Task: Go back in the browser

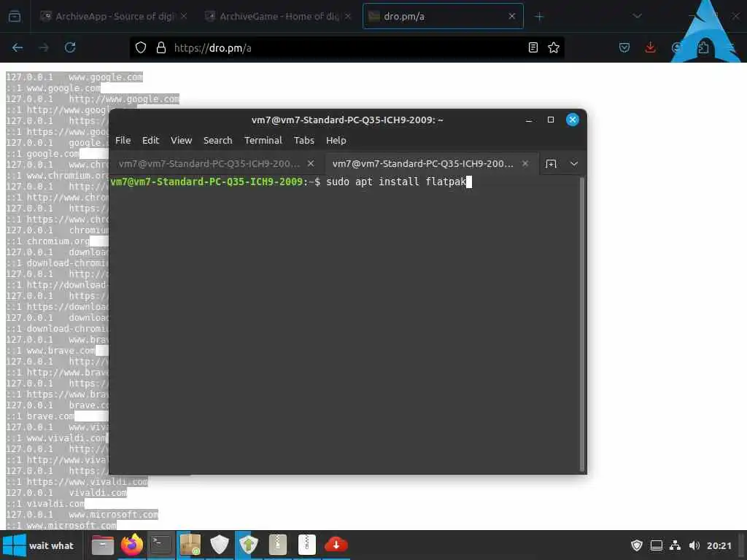Action: pyautogui.click(x=18, y=47)
